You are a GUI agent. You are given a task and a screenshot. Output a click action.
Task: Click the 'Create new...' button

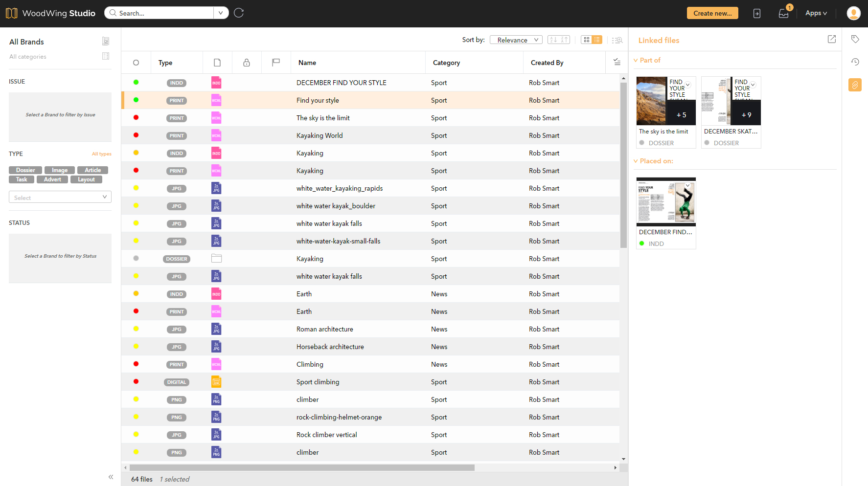pos(712,13)
